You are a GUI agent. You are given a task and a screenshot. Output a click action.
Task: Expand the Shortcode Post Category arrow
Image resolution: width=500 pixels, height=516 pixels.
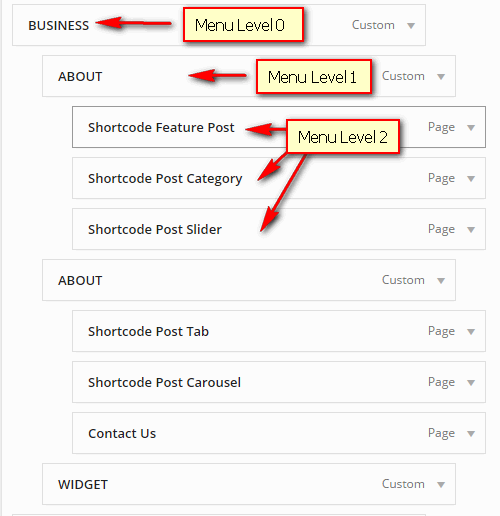471,179
